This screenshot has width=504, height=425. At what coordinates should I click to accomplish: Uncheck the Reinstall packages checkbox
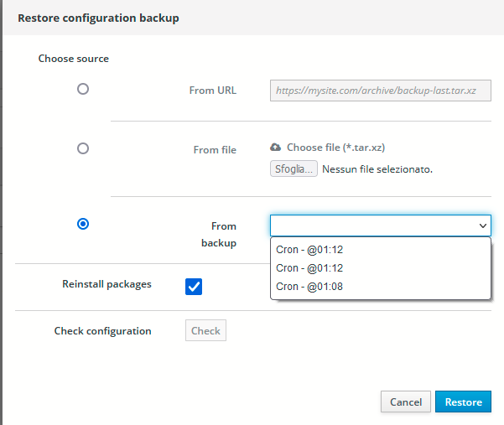pos(194,287)
